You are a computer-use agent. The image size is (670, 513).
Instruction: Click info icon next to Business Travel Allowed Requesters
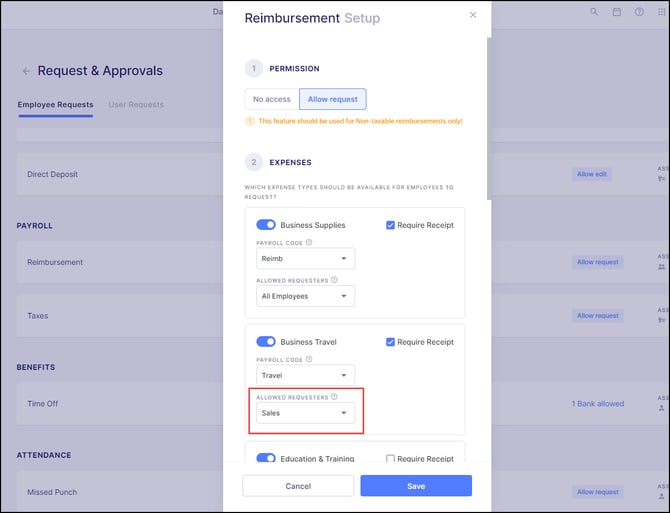tap(334, 397)
